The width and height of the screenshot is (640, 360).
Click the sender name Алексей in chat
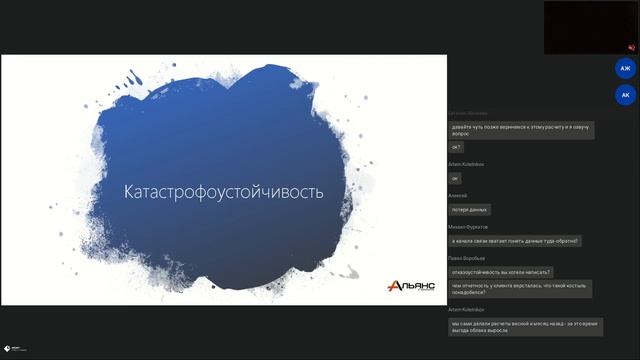tap(458, 196)
